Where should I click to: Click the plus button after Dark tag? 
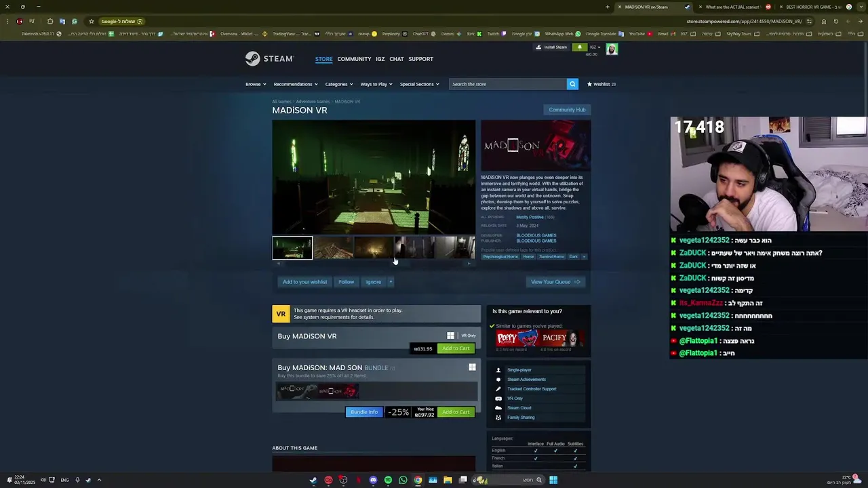point(584,257)
